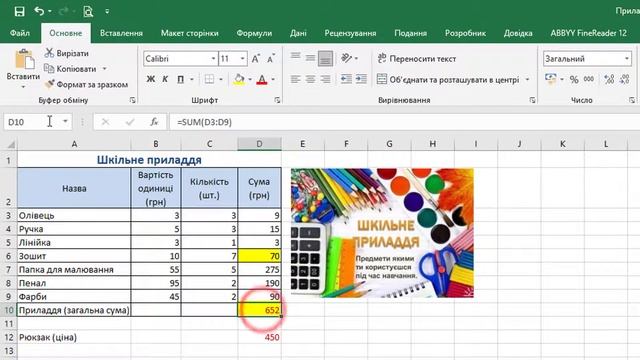The height and width of the screenshot is (360, 640).
Task: Click the Вставити paste icon
Action: (x=24, y=59)
